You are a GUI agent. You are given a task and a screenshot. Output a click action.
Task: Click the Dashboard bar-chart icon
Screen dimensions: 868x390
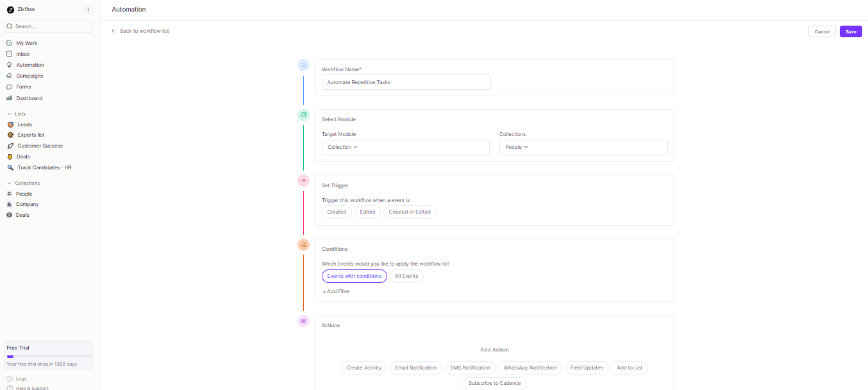[9, 98]
